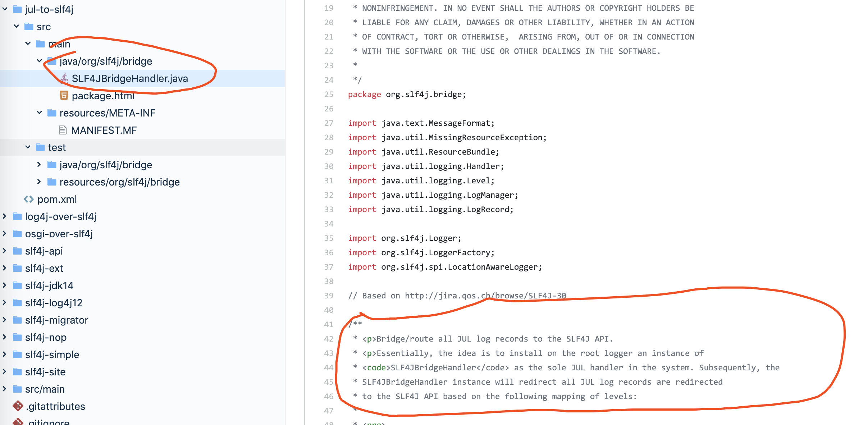
Task: Click the folder icon for resources/META-INF
Action: pos(52,113)
